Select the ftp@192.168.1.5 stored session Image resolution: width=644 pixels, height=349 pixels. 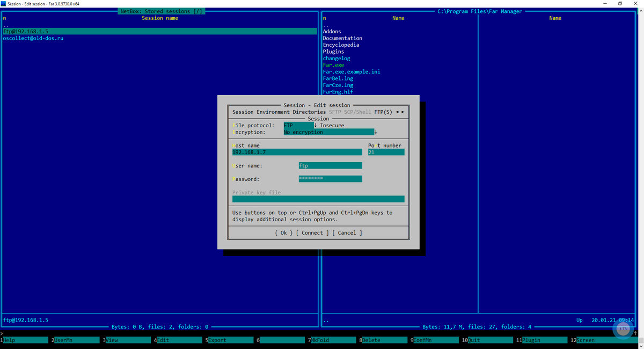point(160,32)
